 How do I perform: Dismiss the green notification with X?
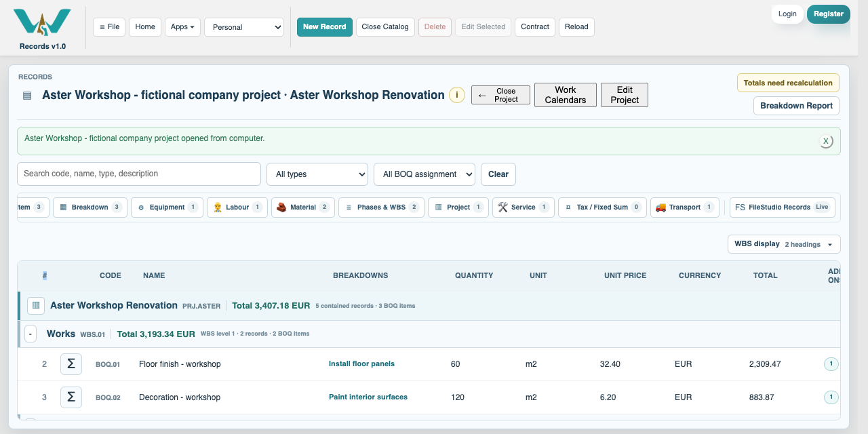pyautogui.click(x=825, y=141)
